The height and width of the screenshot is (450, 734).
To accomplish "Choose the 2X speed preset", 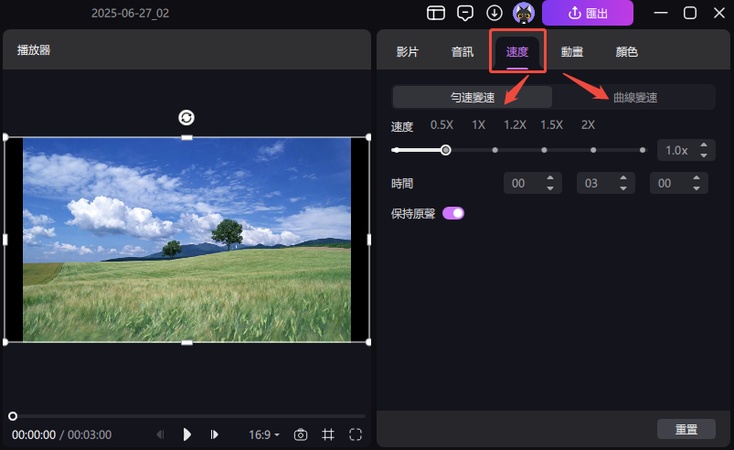I will [588, 125].
